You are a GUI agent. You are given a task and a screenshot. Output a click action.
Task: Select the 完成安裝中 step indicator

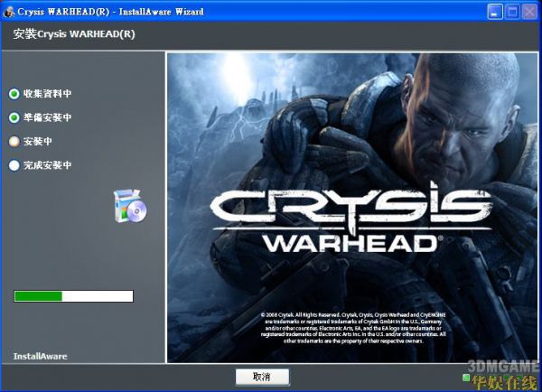click(14, 165)
